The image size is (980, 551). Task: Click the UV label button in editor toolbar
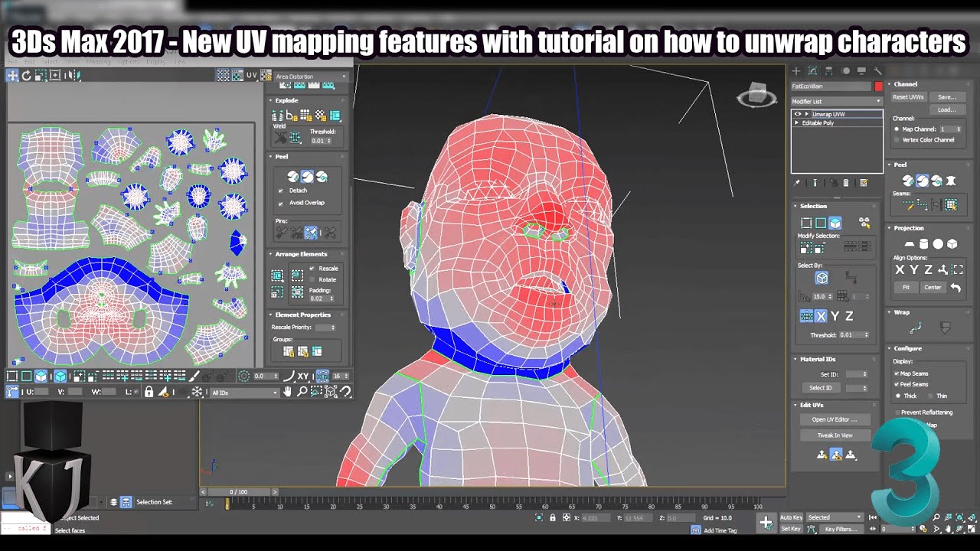point(251,76)
